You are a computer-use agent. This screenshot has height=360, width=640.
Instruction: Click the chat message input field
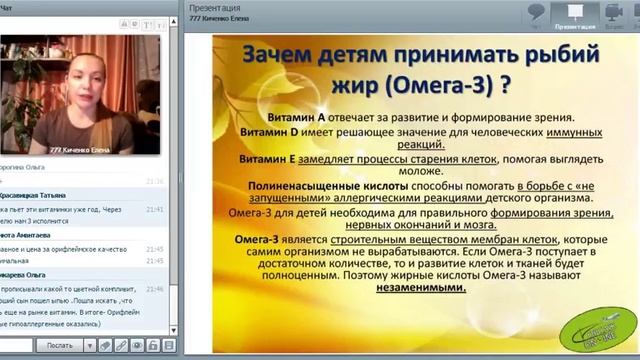click(16, 346)
